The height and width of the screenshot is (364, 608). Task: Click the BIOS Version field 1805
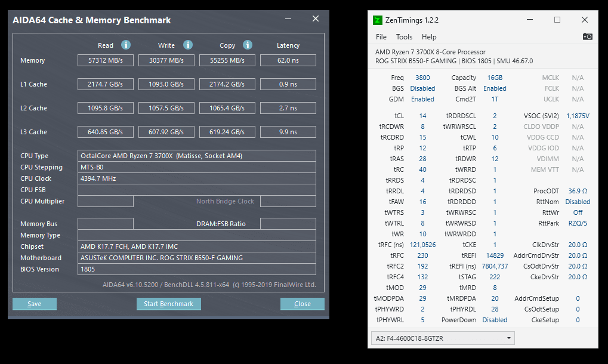coord(196,269)
